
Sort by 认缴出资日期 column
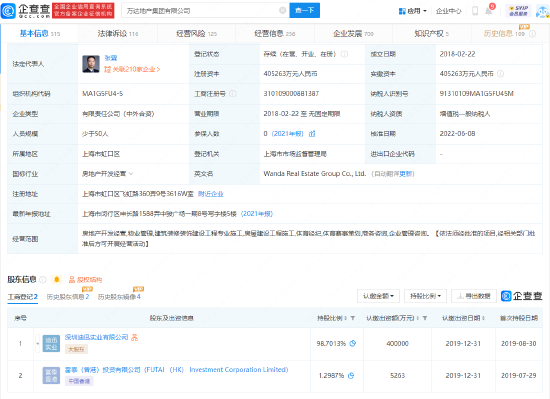pyautogui.click(x=484, y=318)
